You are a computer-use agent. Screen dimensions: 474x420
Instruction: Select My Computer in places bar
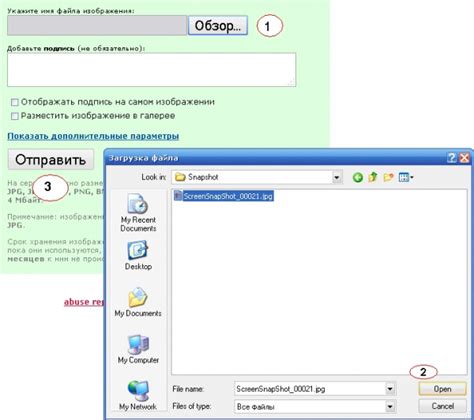138,349
